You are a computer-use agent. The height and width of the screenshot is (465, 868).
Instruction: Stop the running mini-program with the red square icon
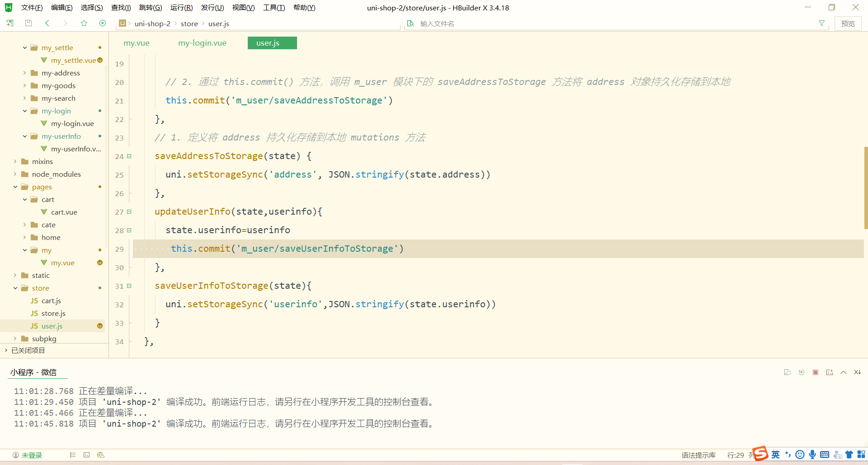pyautogui.click(x=816, y=372)
